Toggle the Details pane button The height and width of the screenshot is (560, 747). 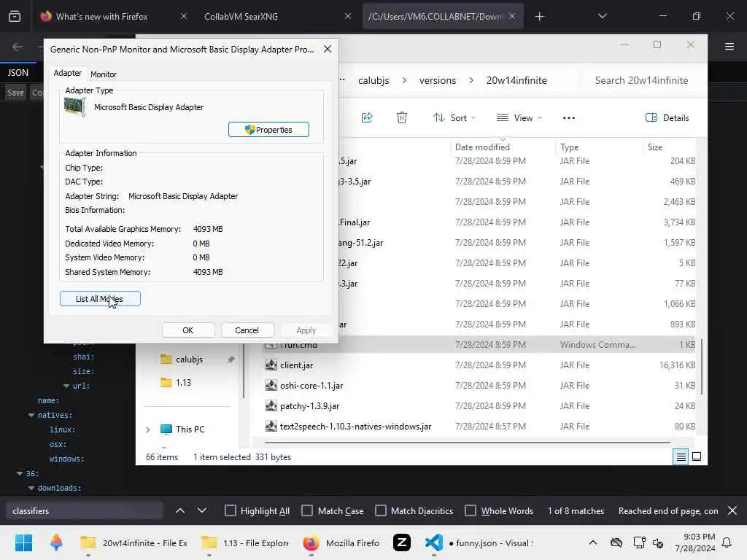(x=667, y=117)
